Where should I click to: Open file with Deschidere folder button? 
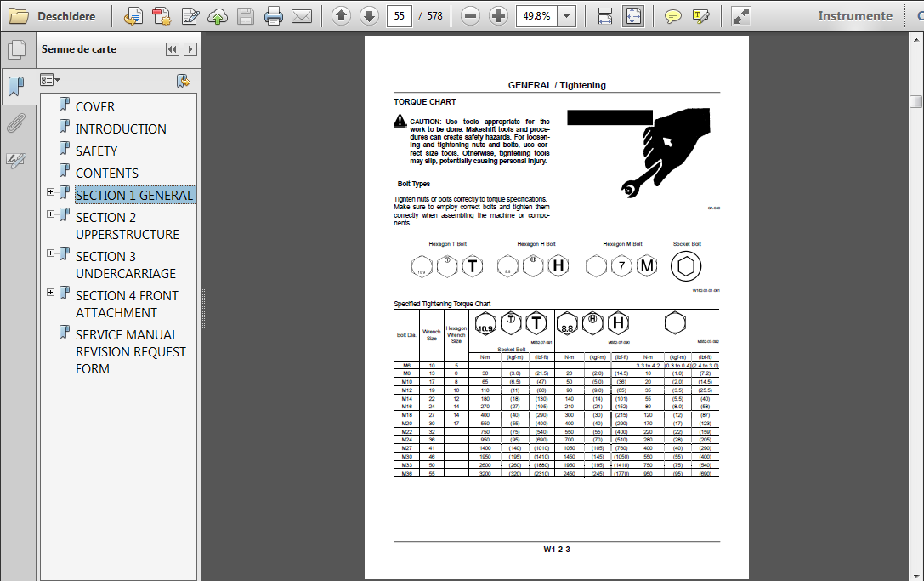(52, 16)
